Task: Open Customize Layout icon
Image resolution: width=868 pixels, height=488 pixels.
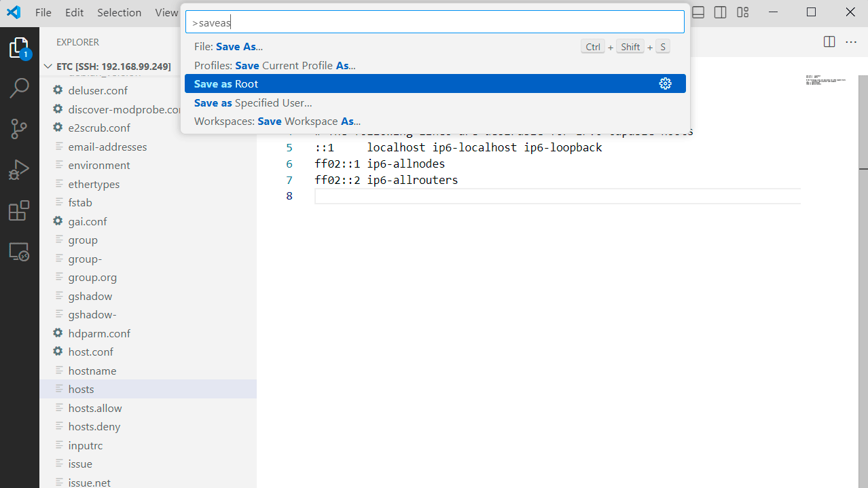Action: click(742, 12)
